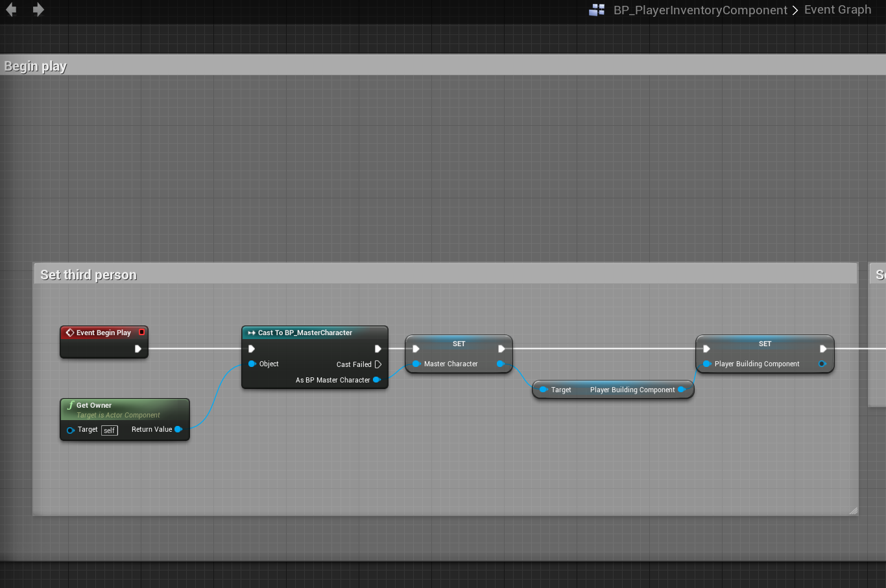Click the red delegate pin on Event Begin Play
The width and height of the screenshot is (886, 588).
pos(141,333)
